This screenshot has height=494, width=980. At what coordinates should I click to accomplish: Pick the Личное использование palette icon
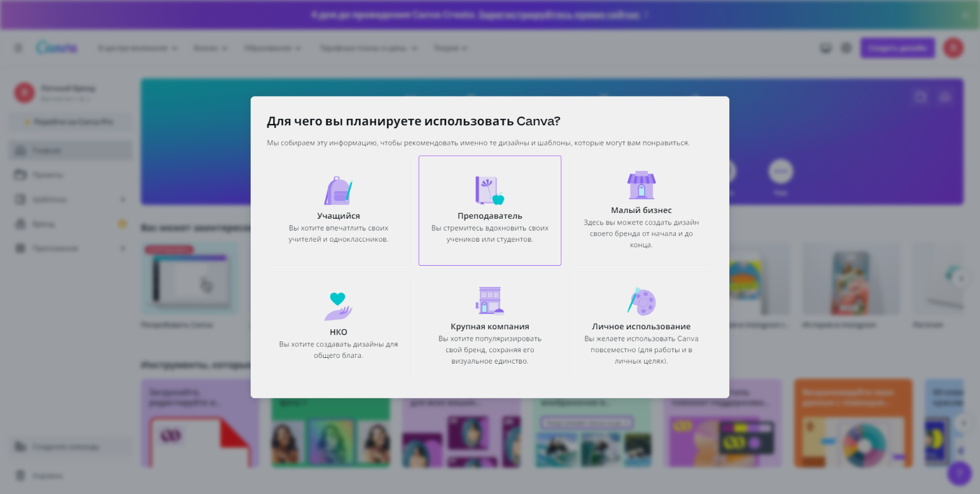(641, 301)
